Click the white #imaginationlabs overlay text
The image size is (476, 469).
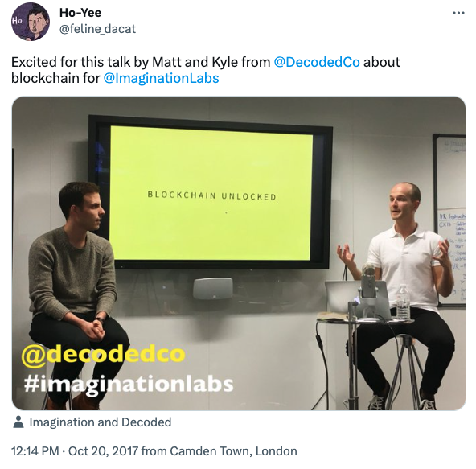129,385
